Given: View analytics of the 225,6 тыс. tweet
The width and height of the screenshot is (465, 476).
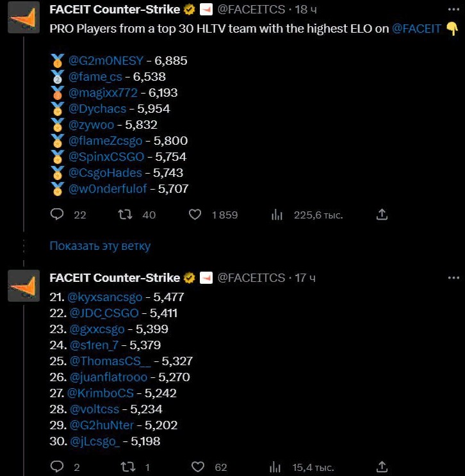Looking at the screenshot, I should pos(277,215).
